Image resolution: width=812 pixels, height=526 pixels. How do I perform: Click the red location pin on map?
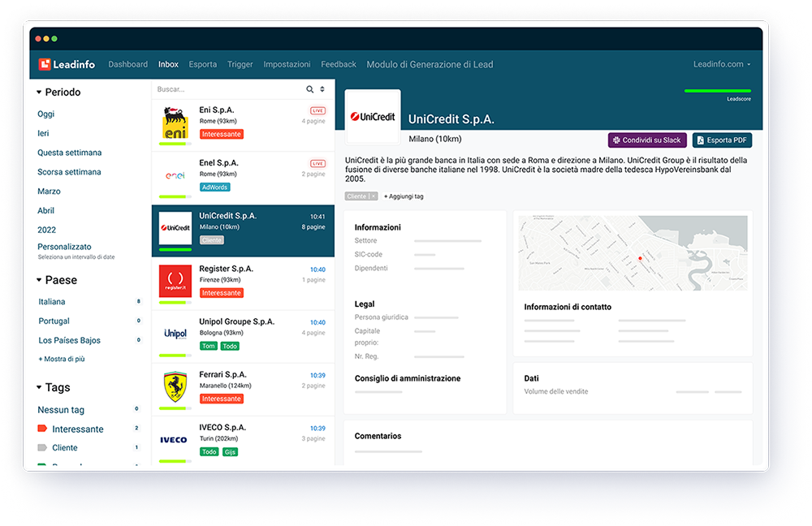coord(640,258)
